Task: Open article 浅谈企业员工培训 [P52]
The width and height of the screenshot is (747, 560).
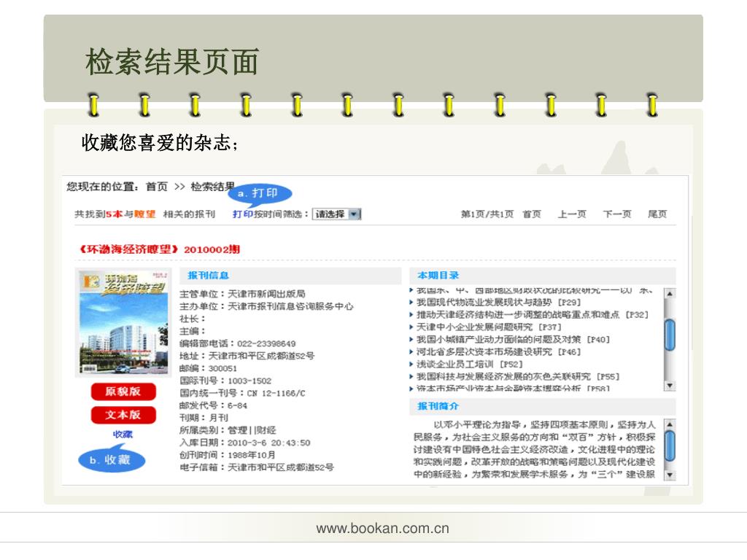Action: 469,365
